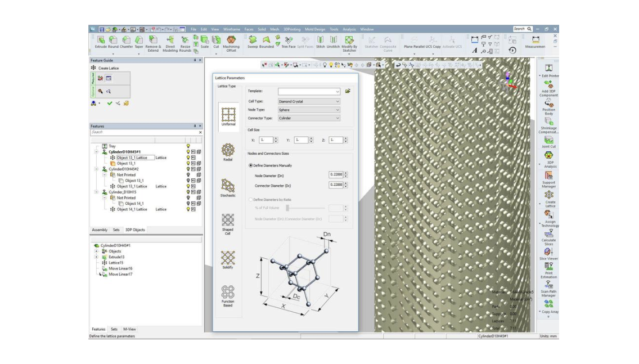Choose the Function Based lattice type

coord(228,296)
